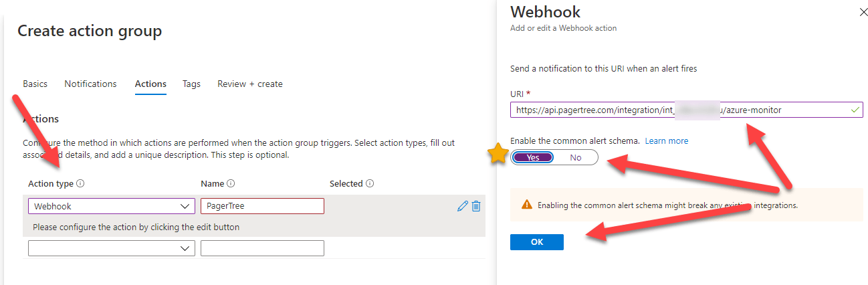Expand the empty action type dropdown

111,248
